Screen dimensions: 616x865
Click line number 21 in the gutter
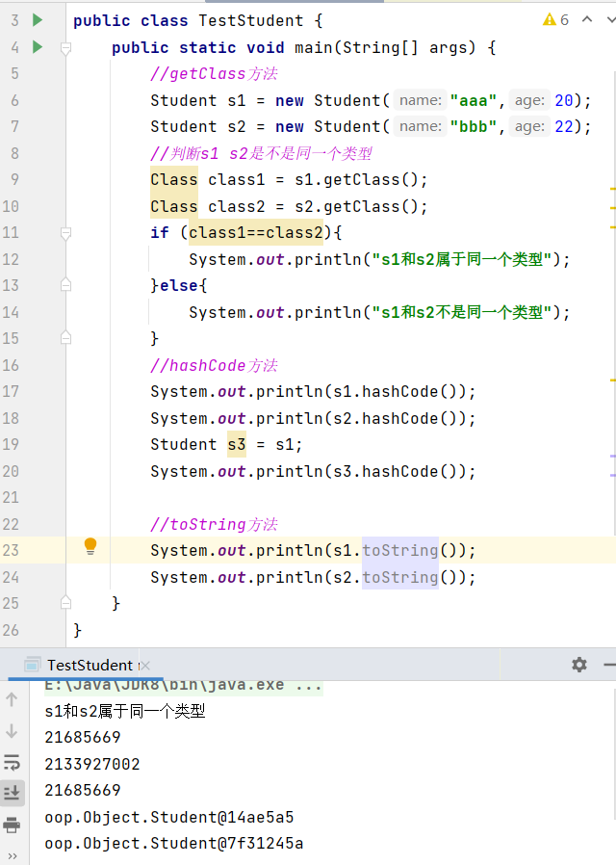[x=11, y=498]
